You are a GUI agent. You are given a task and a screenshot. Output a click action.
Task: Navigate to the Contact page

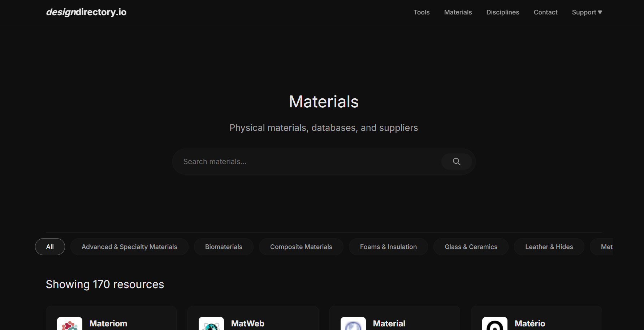[x=545, y=12]
